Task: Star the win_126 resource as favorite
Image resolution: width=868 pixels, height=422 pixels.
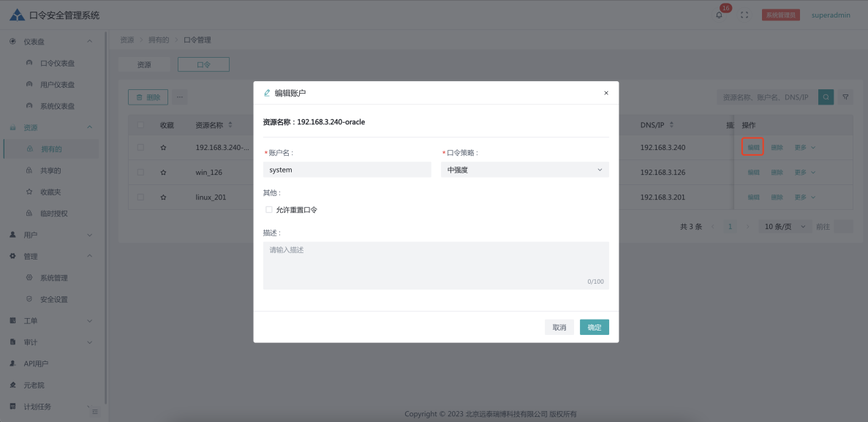Action: (164, 173)
